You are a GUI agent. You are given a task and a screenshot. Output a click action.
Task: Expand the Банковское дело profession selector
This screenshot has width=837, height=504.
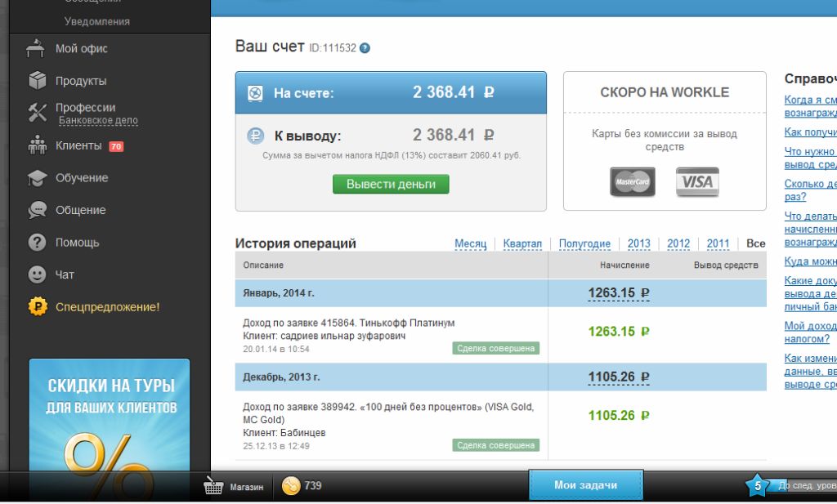98,121
